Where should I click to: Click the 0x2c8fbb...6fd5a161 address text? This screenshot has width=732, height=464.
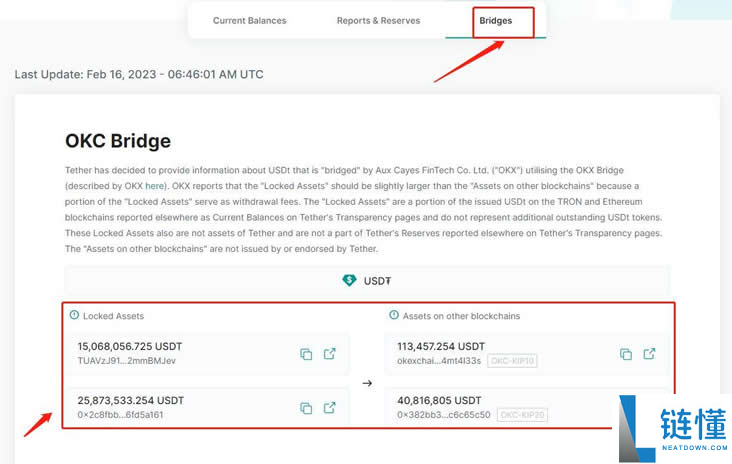coord(120,415)
